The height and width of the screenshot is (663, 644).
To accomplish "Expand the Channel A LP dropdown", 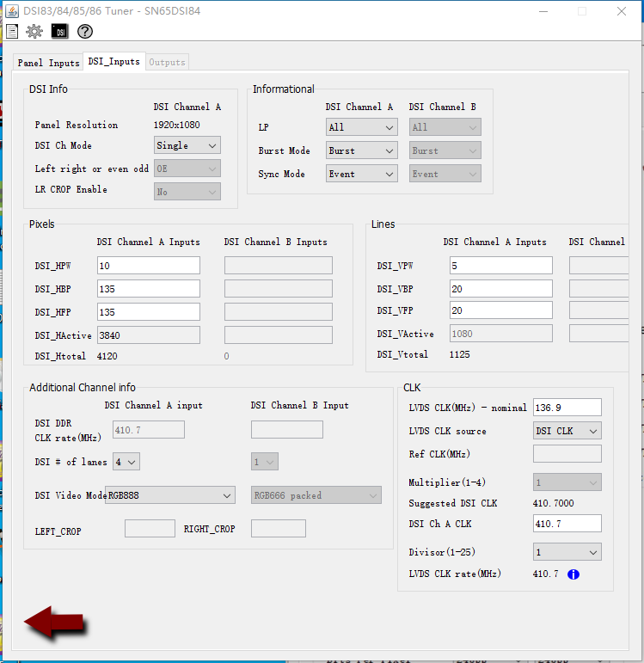I will pyautogui.click(x=361, y=127).
